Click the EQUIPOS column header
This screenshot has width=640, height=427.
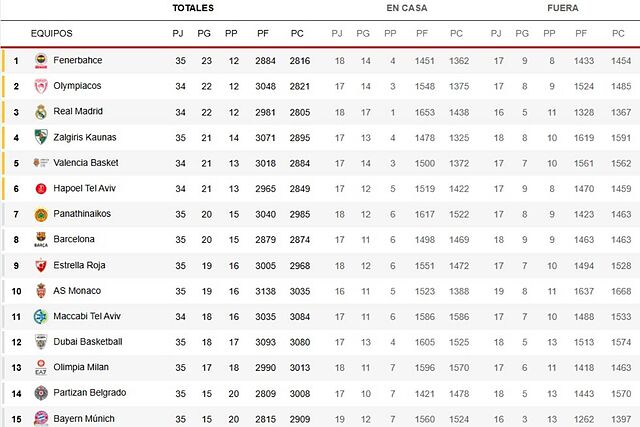52,34
